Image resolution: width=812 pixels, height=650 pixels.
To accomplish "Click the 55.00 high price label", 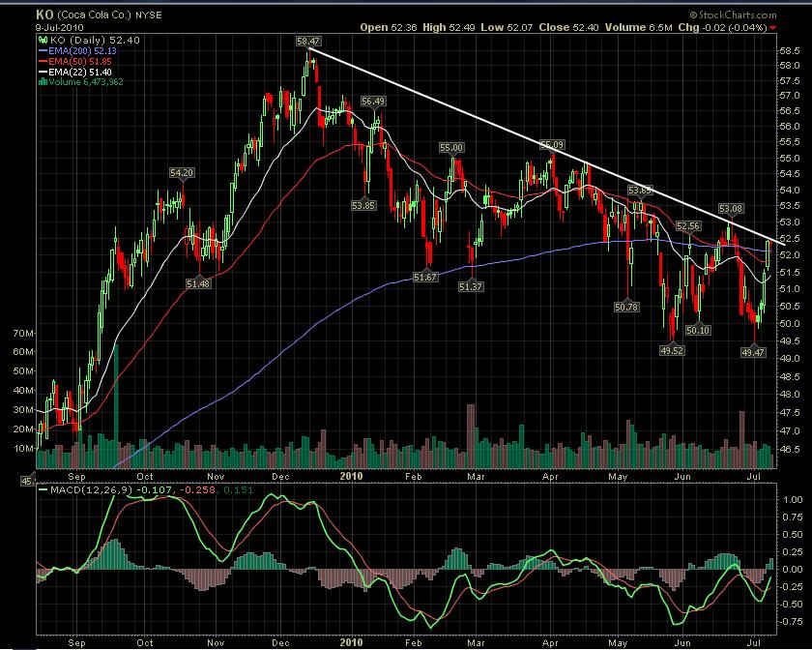I will (451, 148).
